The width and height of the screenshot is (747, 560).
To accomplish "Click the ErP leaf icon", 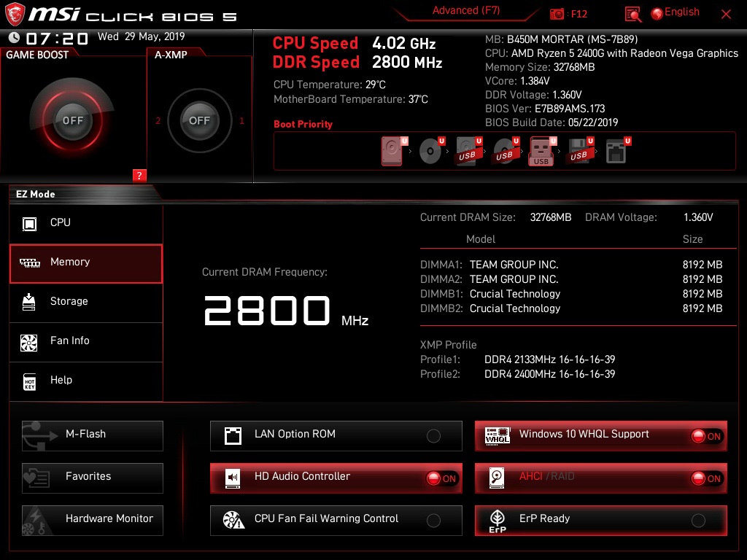I will (x=498, y=521).
